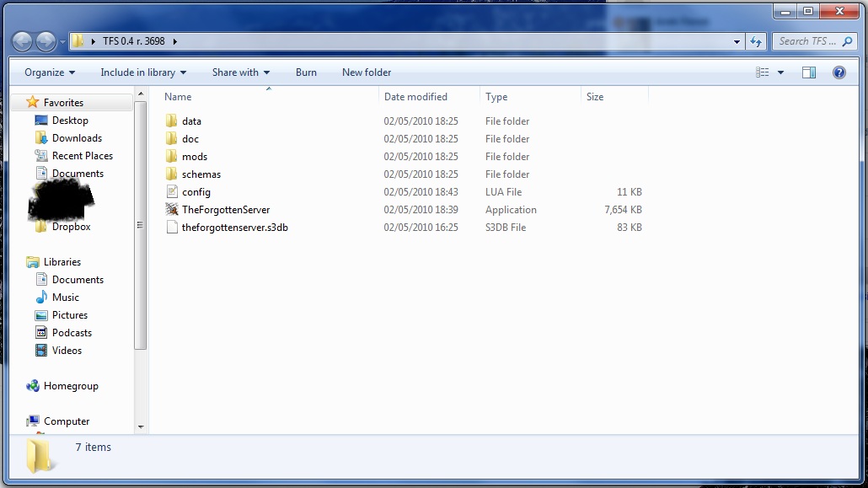Select the mods folder icon

(172, 157)
